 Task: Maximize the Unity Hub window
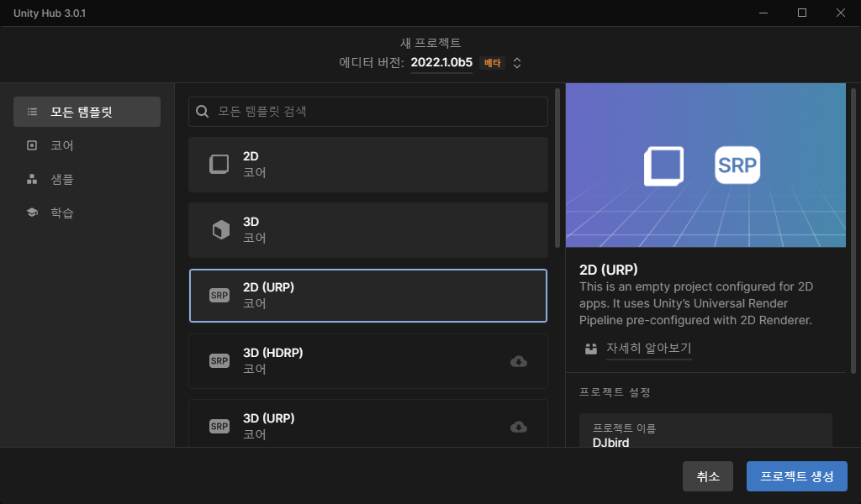pyautogui.click(x=801, y=13)
